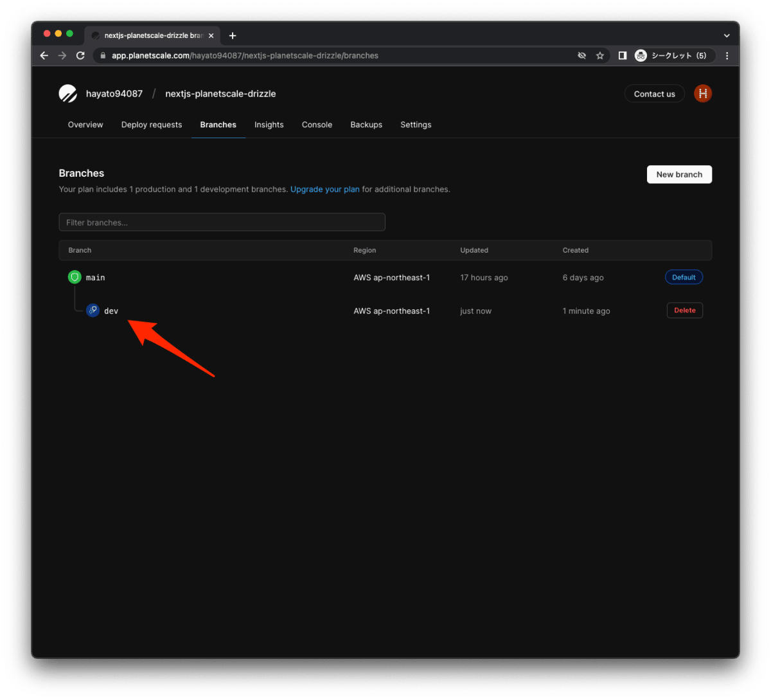This screenshot has width=771, height=700.
Task: Open the Chrome three-dot menu
Action: point(727,55)
